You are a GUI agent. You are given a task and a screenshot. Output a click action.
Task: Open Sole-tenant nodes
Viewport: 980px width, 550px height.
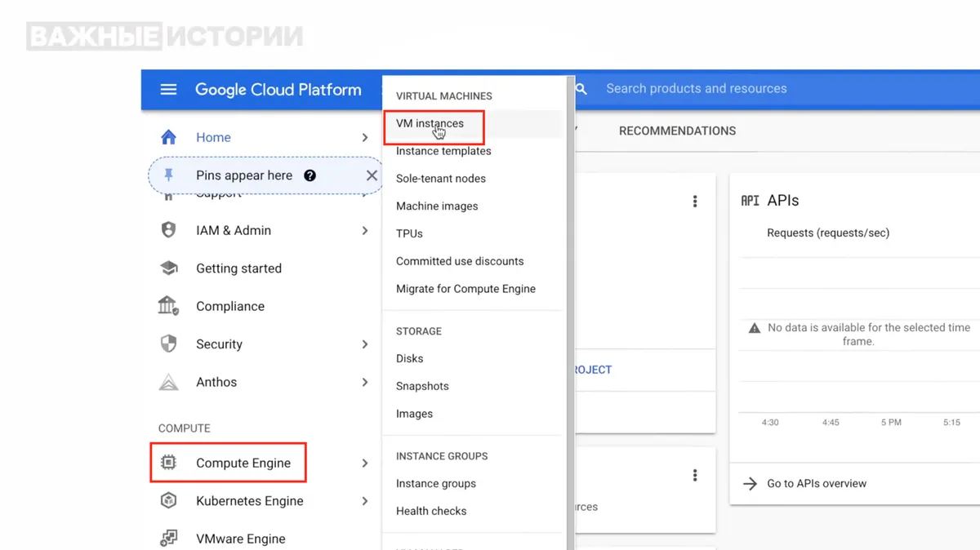(x=441, y=179)
